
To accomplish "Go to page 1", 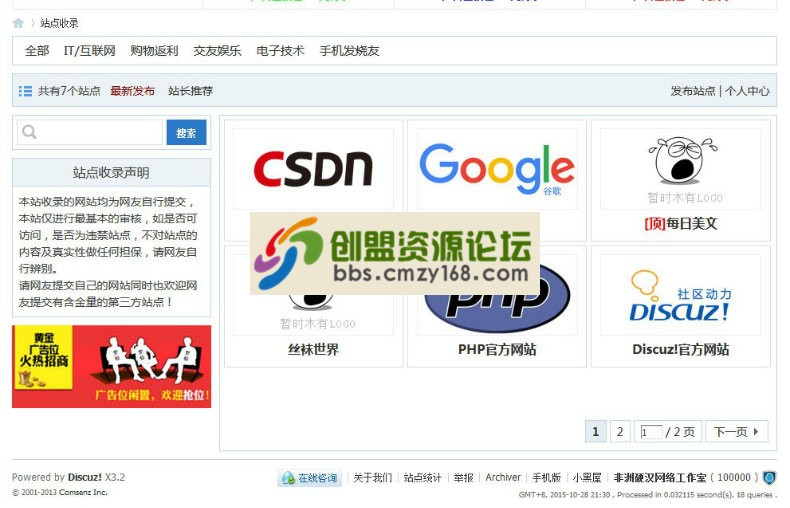I will pos(596,432).
